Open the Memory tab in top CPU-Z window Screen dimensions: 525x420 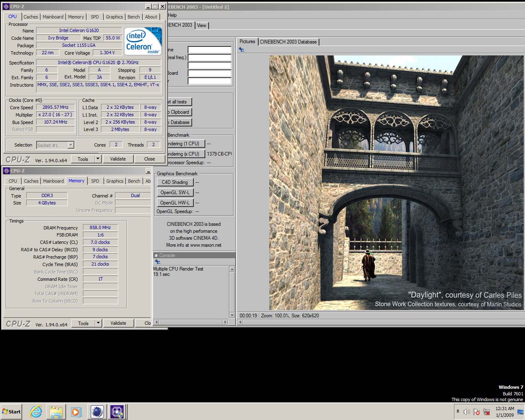76,17
